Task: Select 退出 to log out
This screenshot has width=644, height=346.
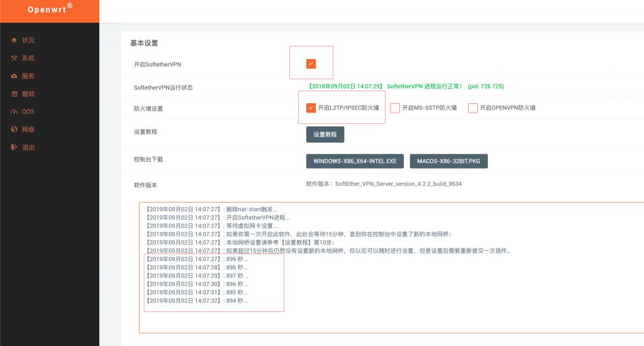Action: (x=28, y=147)
